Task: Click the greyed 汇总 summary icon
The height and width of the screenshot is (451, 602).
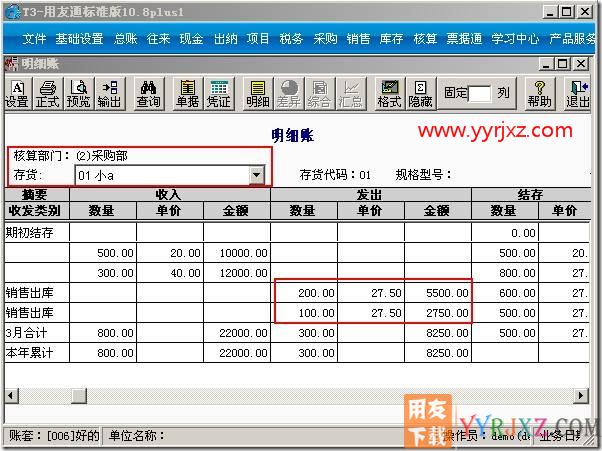Action: (351, 94)
